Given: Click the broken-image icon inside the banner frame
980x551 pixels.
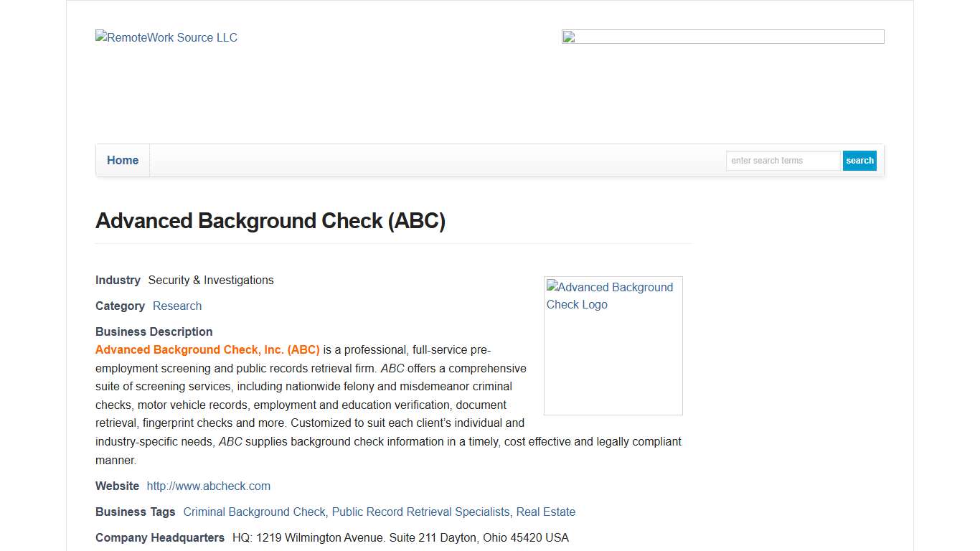Looking at the screenshot, I should 569,38.
